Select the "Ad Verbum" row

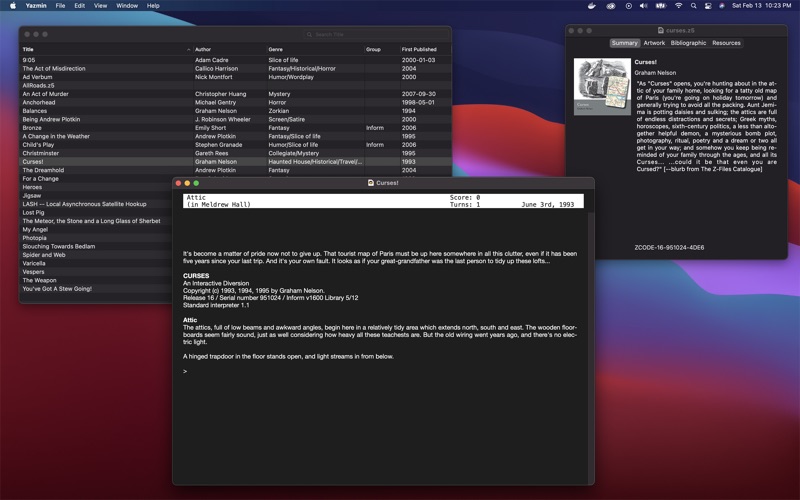235,77
